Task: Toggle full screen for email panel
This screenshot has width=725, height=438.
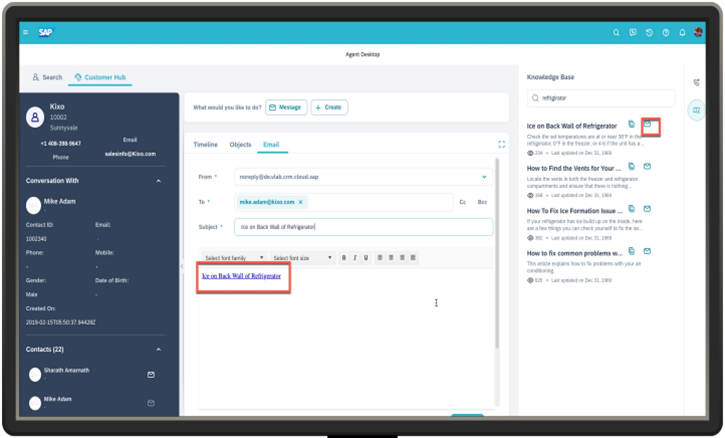Action: [x=502, y=145]
